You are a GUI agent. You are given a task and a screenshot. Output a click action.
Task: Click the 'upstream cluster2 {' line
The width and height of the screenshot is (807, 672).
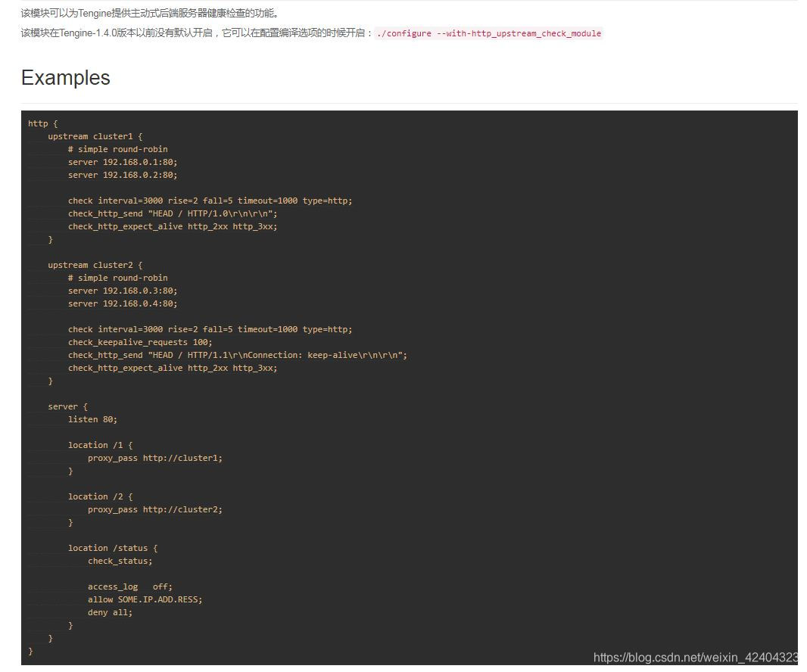(95, 265)
